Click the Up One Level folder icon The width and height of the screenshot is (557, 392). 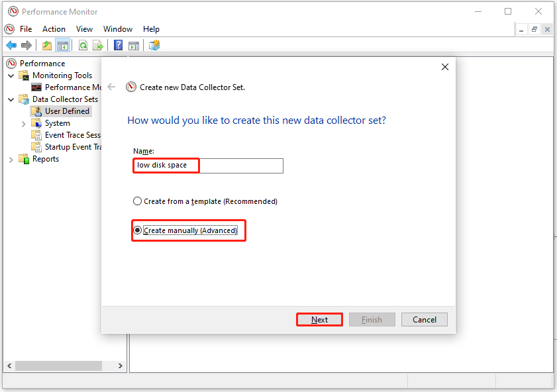coord(47,45)
